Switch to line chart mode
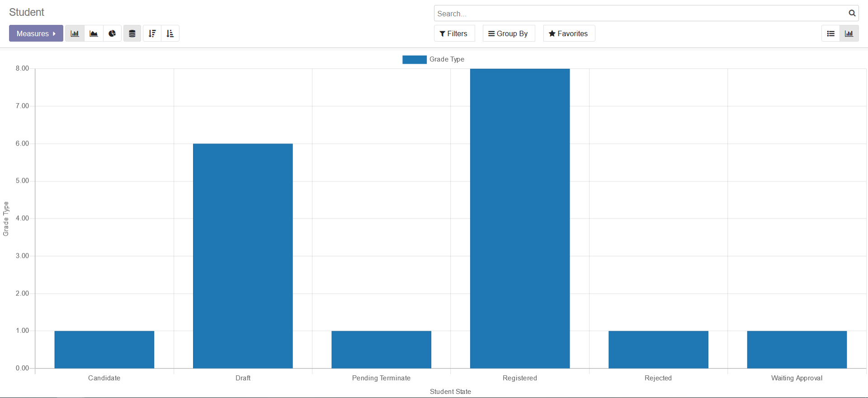This screenshot has width=868, height=398. point(94,33)
